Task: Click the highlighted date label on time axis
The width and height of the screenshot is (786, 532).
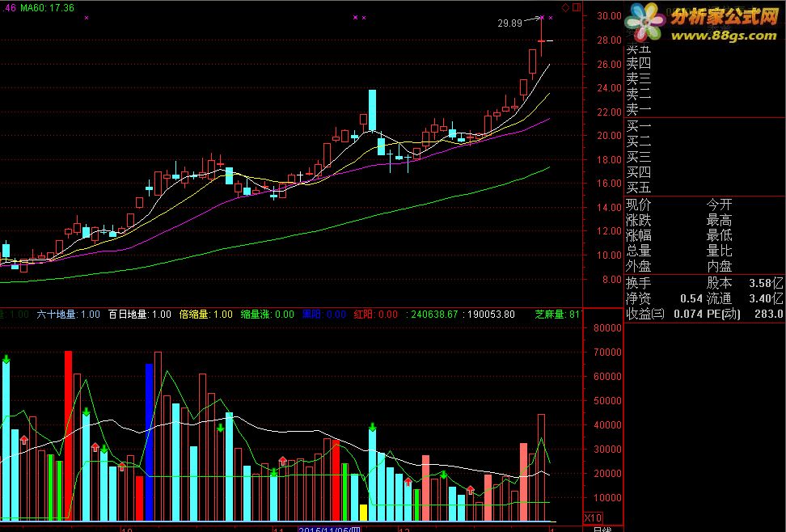Action: click(329, 530)
